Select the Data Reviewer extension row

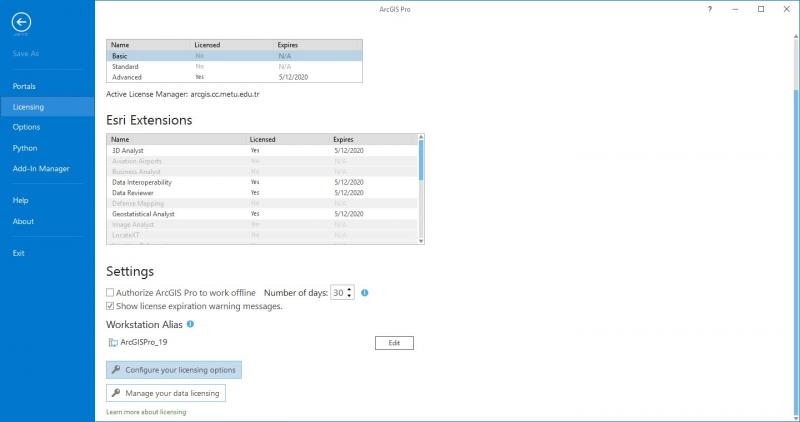click(x=262, y=193)
